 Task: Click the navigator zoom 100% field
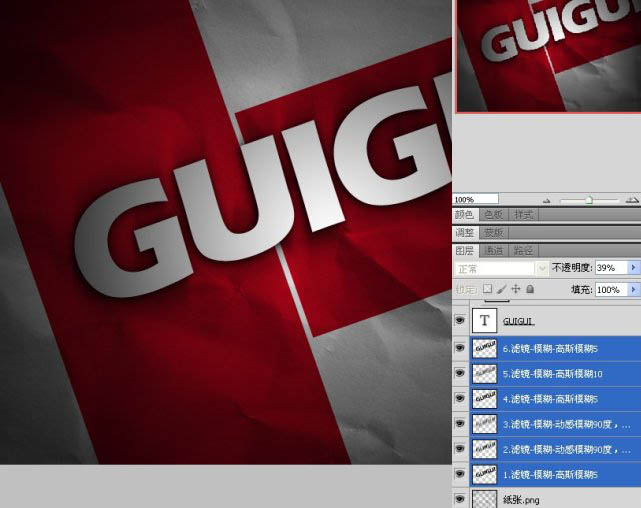pyautogui.click(x=476, y=199)
